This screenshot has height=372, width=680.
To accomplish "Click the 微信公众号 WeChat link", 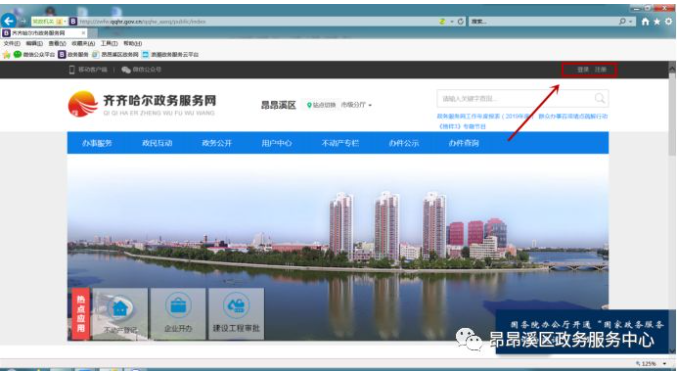I will (141, 69).
